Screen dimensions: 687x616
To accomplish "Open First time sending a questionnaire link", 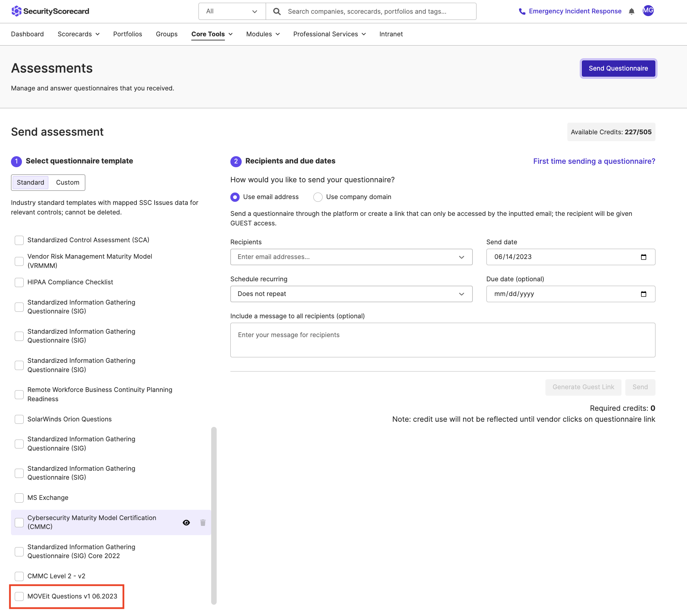I will coord(594,161).
